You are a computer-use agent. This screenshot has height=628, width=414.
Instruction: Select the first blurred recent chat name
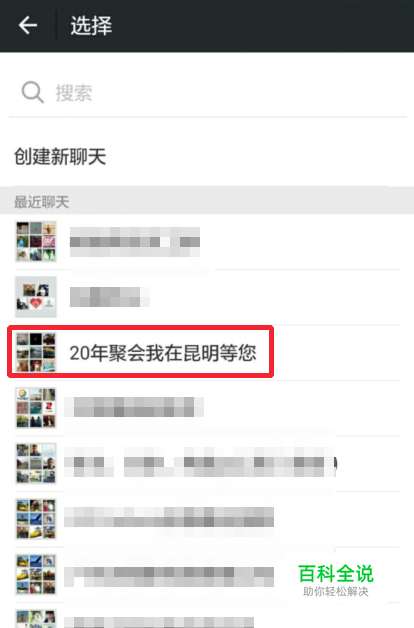coord(135,242)
